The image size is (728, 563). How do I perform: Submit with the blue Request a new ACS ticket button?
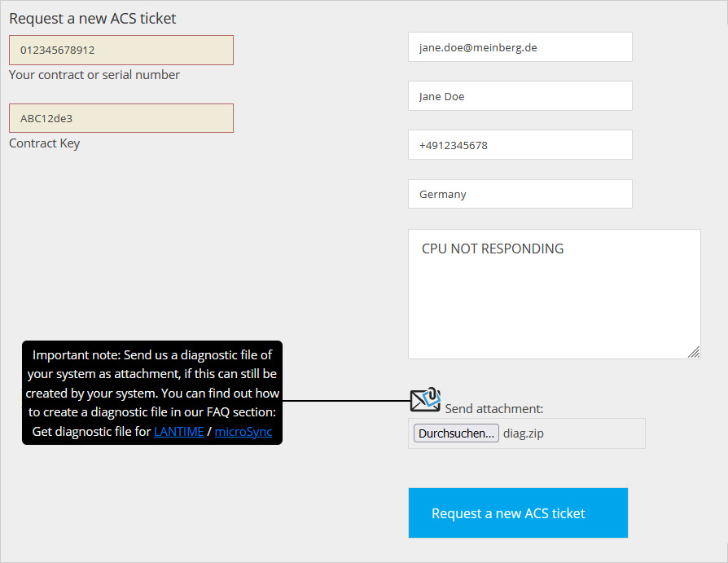[518, 513]
